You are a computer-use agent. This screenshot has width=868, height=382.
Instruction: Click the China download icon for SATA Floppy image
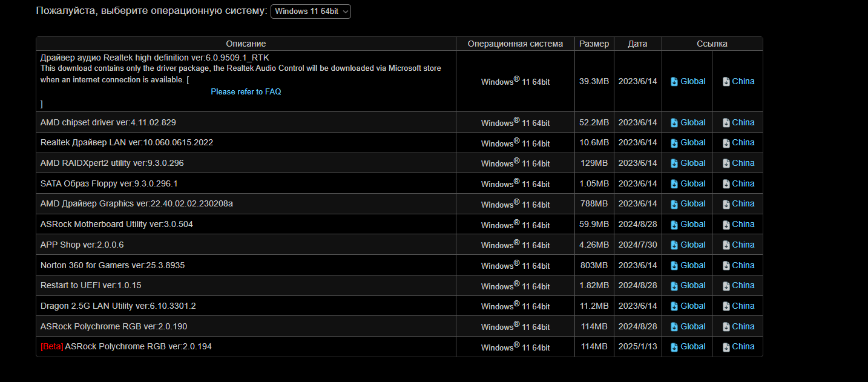(x=726, y=184)
